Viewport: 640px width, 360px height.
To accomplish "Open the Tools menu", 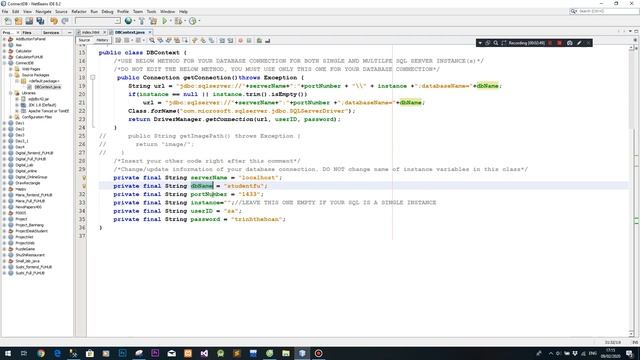I will [151, 11].
